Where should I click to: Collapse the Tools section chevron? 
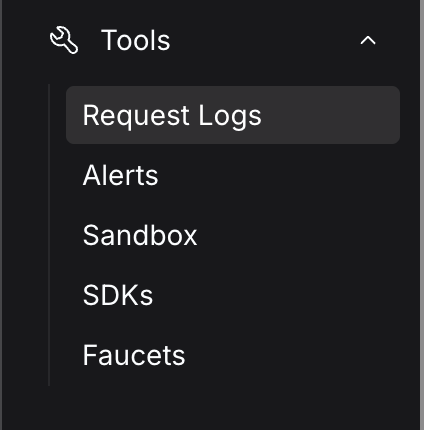coord(368,40)
